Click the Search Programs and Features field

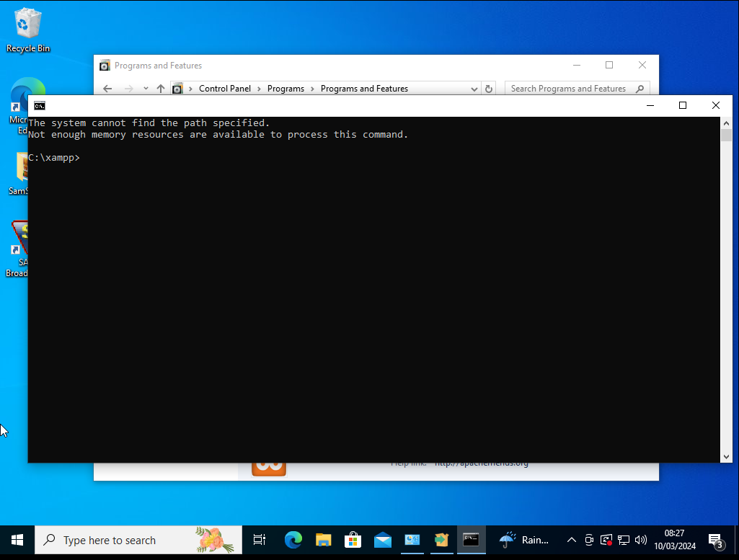570,89
